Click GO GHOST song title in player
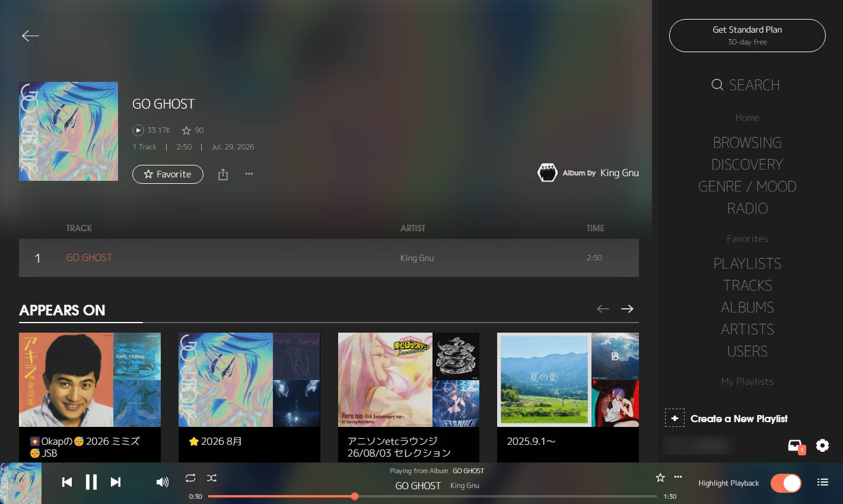843x504 pixels. [418, 486]
